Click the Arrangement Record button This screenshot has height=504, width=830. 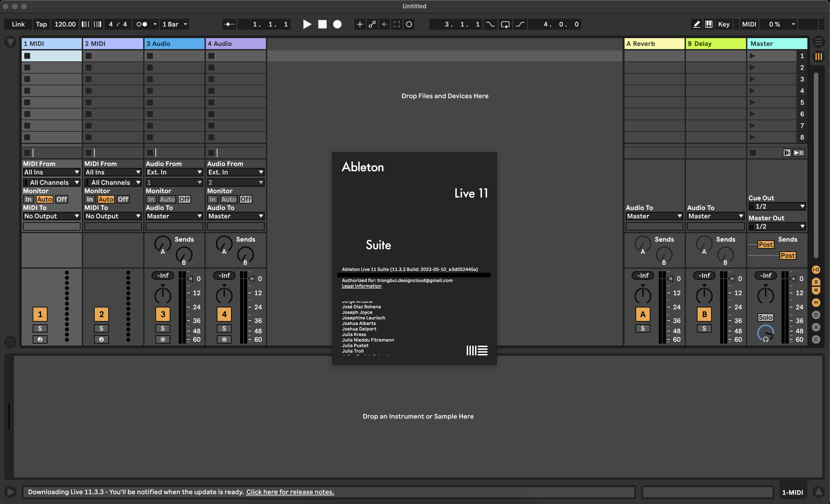[337, 24]
